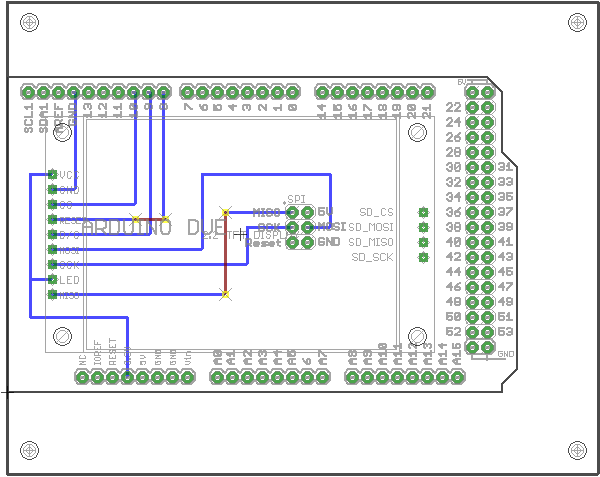600x477 pixels.
Task: Select the TFT mounting hole below pin 20
Action: click(x=417, y=132)
